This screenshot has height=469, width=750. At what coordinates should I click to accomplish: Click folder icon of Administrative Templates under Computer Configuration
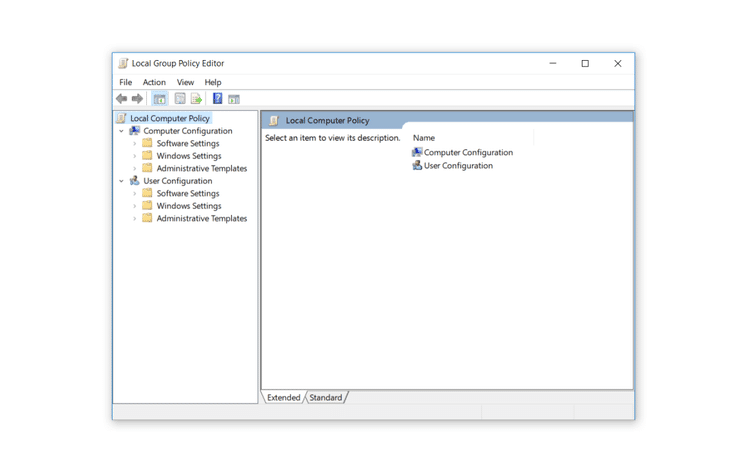pyautogui.click(x=147, y=168)
